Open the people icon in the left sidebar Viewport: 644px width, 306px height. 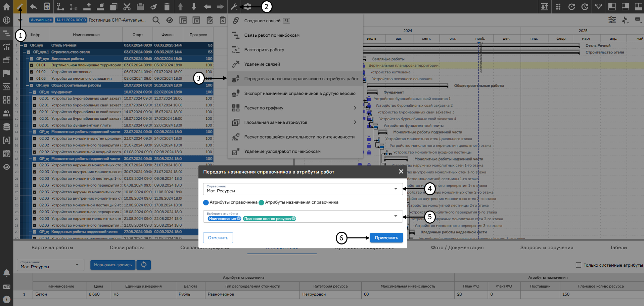point(6,113)
